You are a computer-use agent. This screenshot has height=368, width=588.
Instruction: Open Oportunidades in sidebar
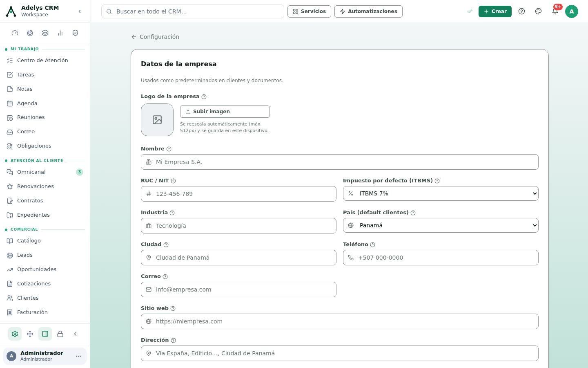[45, 269]
